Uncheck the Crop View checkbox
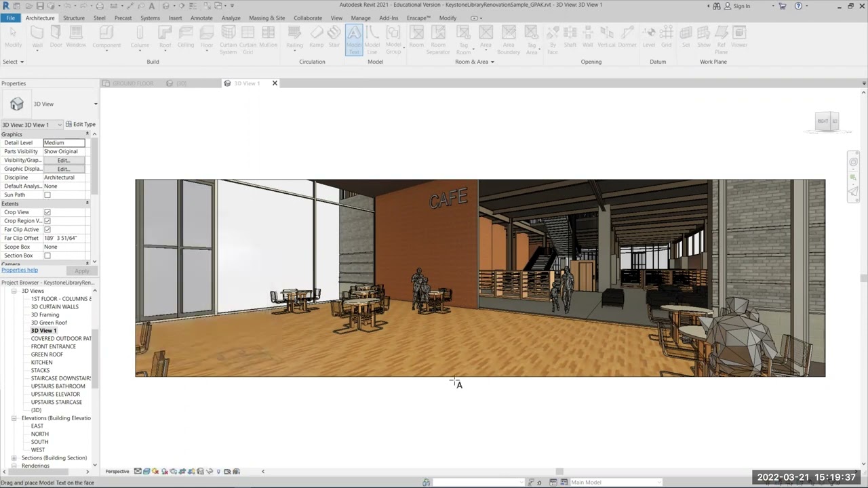 pyautogui.click(x=47, y=212)
